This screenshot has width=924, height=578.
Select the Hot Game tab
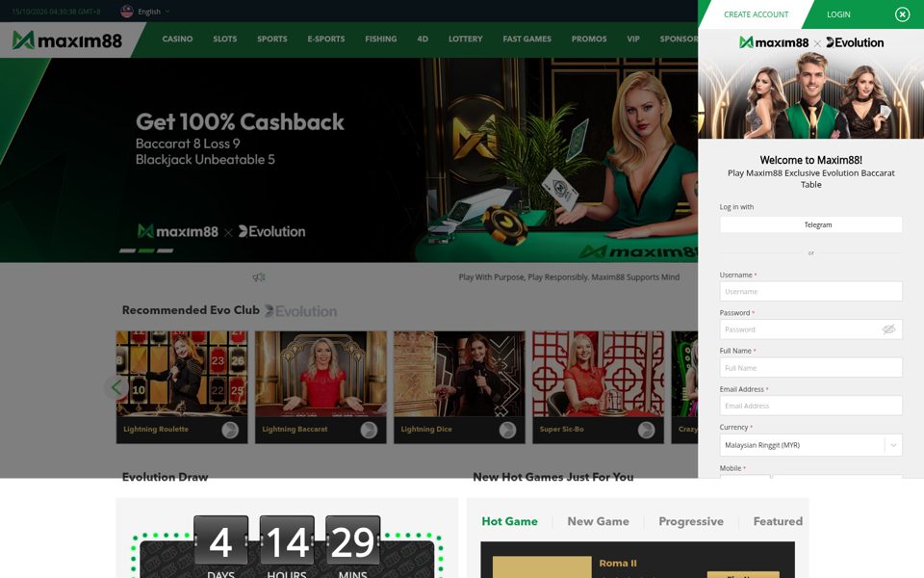coord(510,521)
